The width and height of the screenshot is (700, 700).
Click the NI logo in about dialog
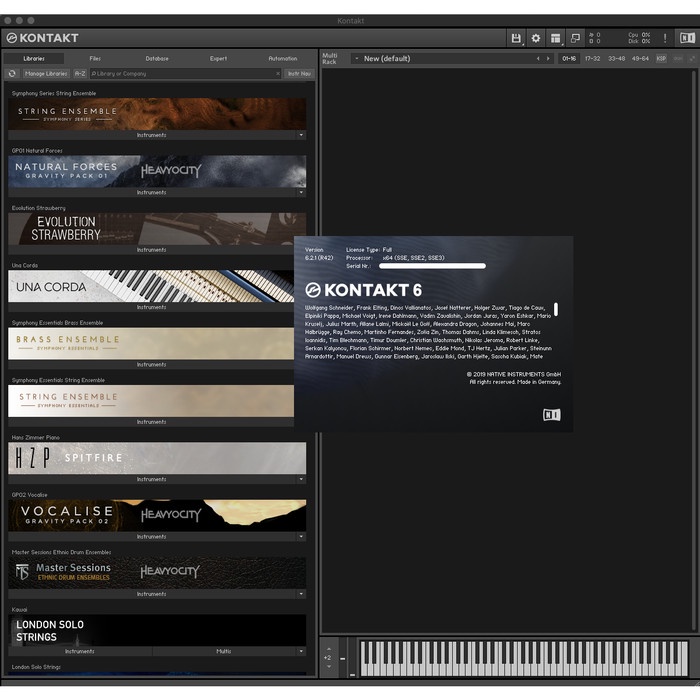pyautogui.click(x=551, y=415)
